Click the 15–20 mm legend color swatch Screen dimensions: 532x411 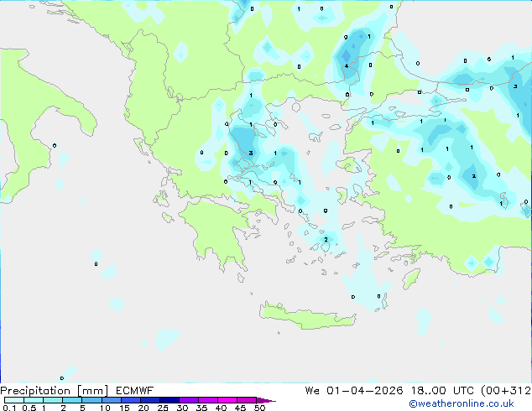(x=130, y=400)
